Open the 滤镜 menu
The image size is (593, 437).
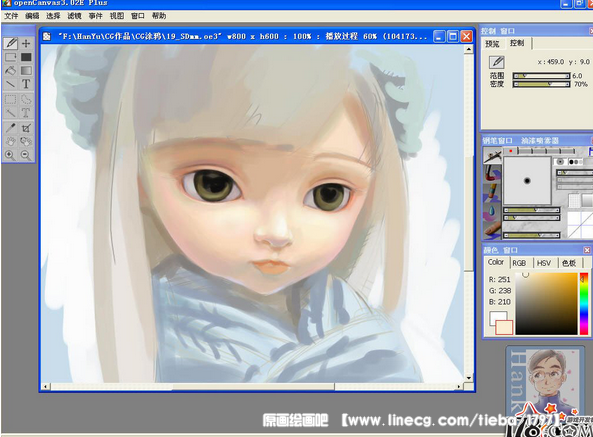point(75,16)
